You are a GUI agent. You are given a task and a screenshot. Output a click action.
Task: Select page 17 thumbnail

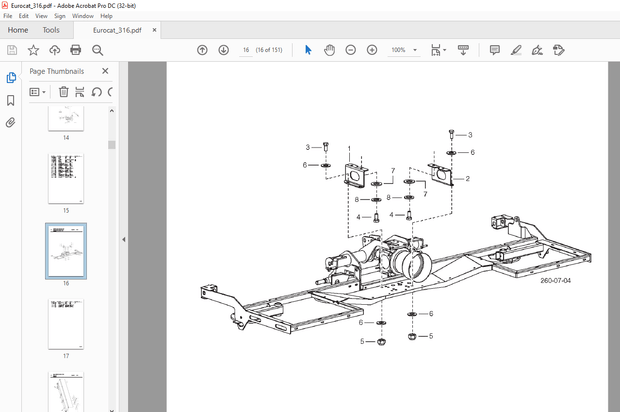point(66,324)
